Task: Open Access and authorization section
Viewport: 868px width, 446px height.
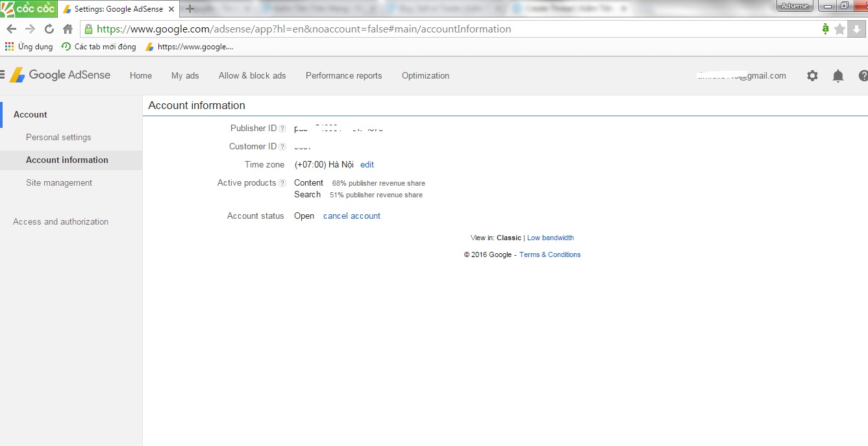Action: pos(61,222)
